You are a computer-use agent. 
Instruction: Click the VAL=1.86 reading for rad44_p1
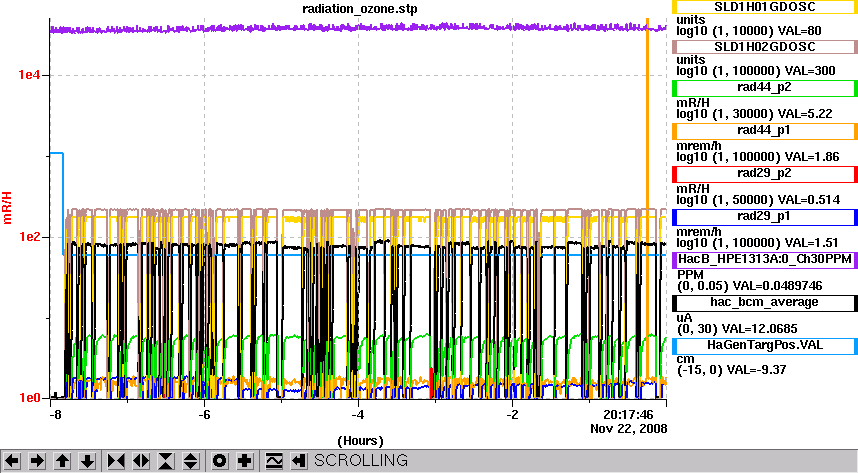(813, 157)
